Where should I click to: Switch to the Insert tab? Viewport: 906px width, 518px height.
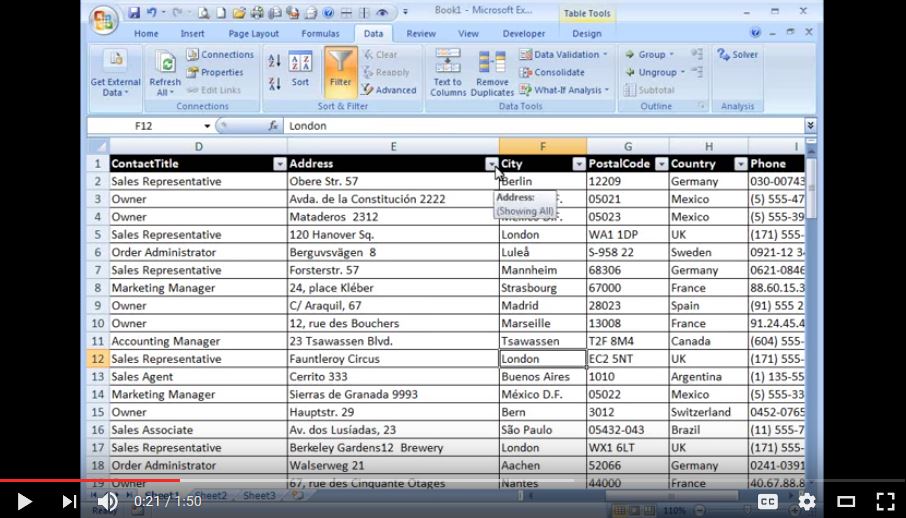coord(192,34)
